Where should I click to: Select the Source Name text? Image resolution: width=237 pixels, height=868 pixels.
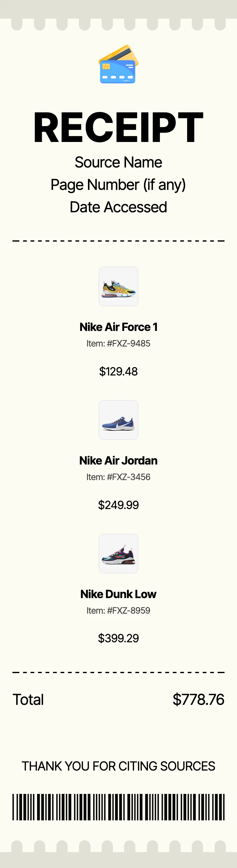point(119,163)
